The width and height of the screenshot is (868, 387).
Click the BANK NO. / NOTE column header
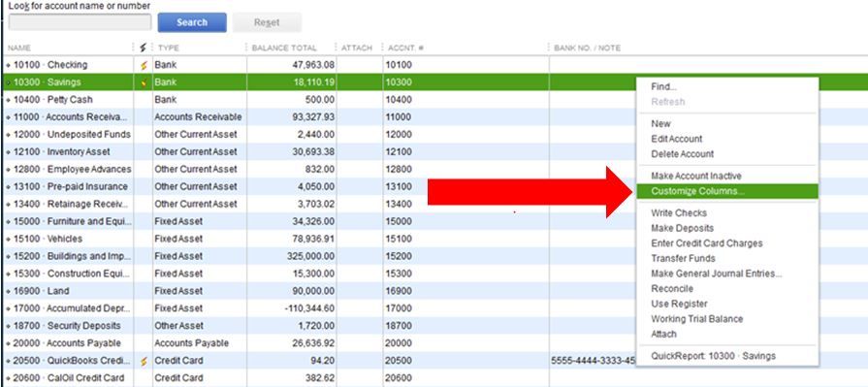[x=587, y=48]
